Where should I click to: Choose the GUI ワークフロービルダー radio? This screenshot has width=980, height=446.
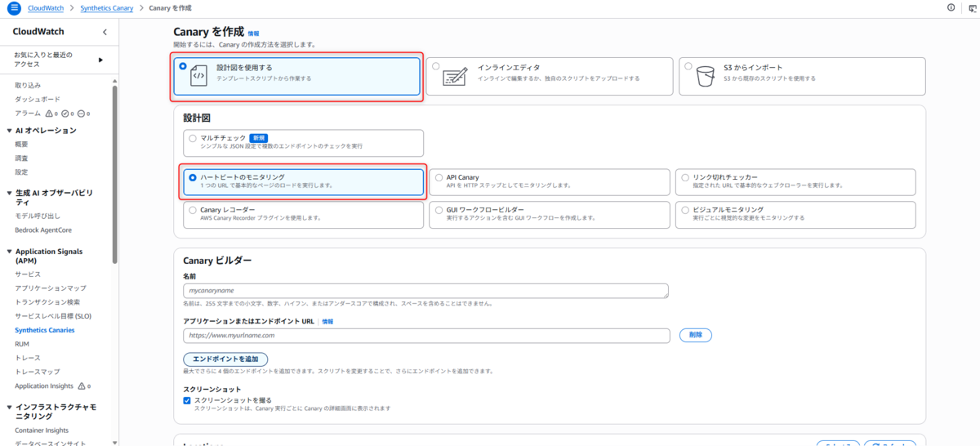(439, 209)
